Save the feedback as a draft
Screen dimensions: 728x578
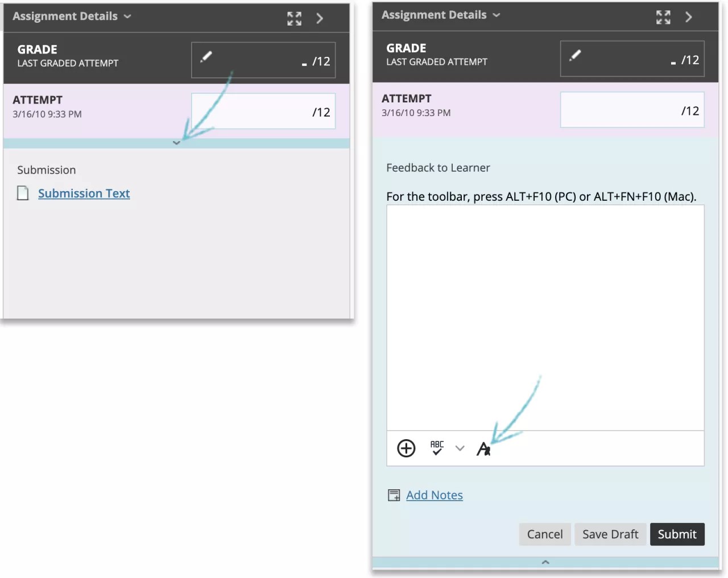pyautogui.click(x=610, y=534)
